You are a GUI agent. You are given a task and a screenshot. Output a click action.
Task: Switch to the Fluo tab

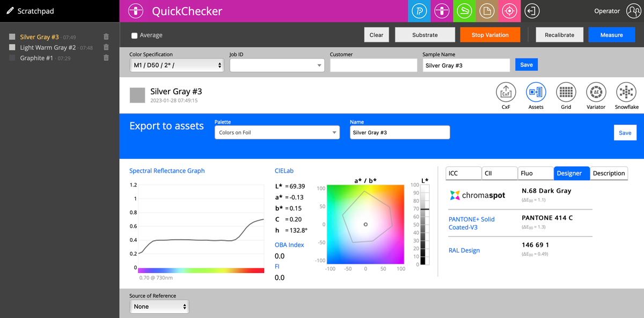pos(535,173)
